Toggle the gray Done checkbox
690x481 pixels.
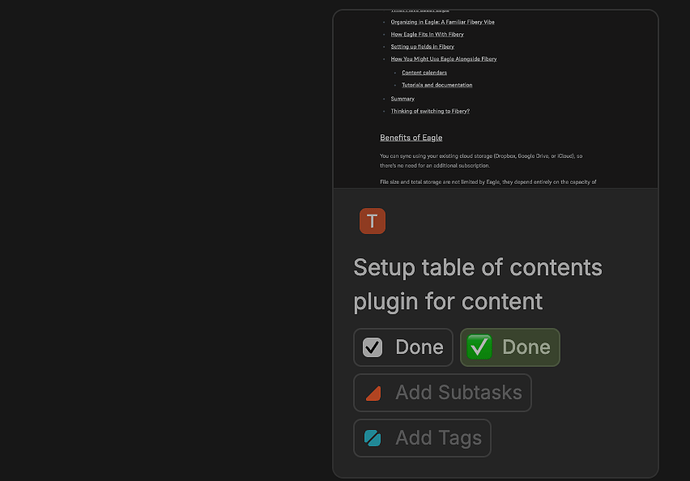tap(372, 347)
